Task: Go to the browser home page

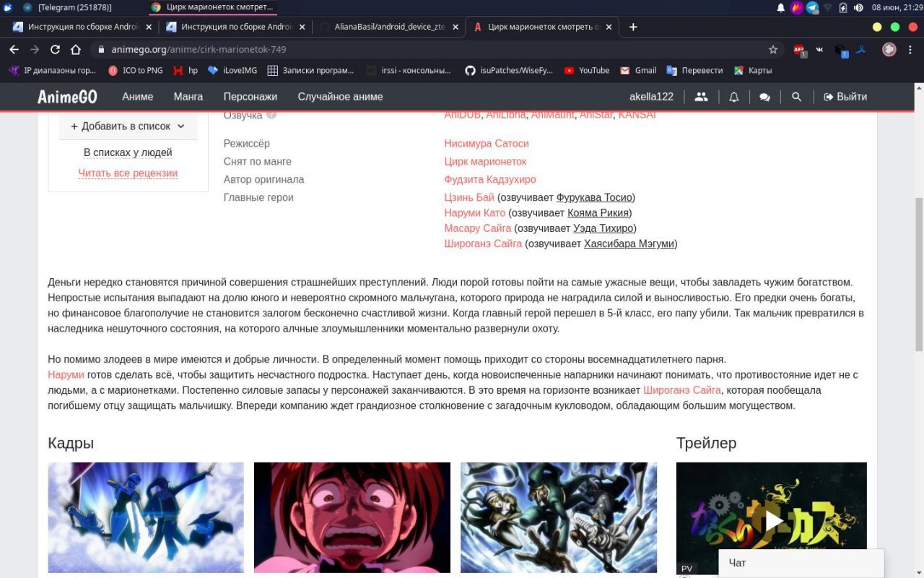Action: [76, 50]
